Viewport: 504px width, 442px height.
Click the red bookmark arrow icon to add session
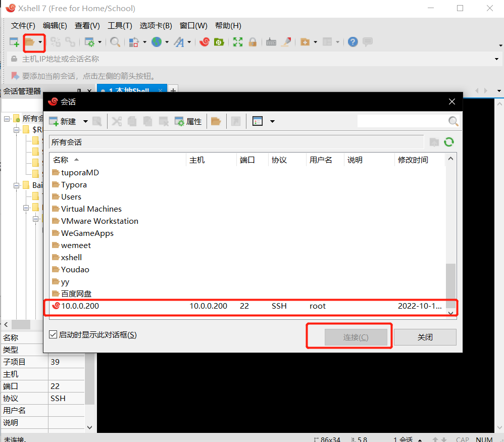pos(15,76)
